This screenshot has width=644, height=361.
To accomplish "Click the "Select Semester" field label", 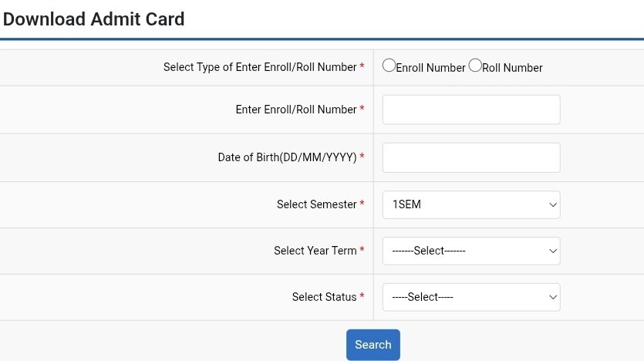I will point(316,205).
